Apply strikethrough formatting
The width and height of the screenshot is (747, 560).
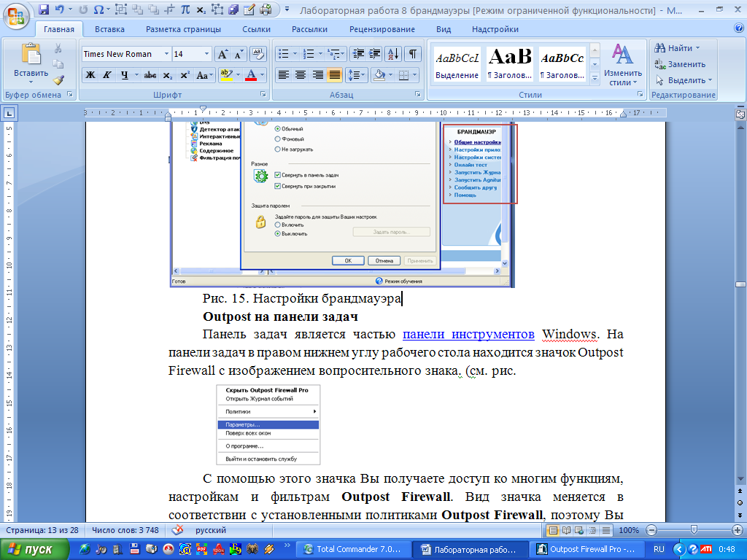point(150,75)
